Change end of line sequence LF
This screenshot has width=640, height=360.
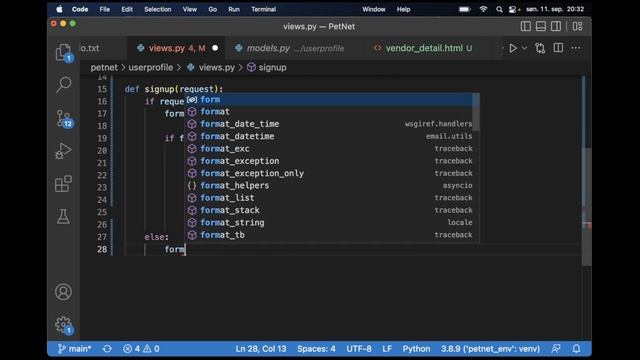click(x=387, y=349)
